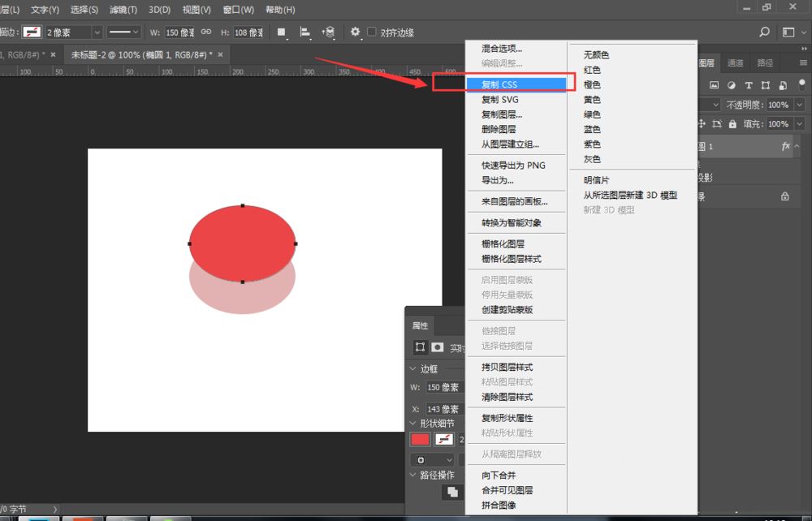
Task: Open the 选择(S) menu
Action: (x=84, y=10)
